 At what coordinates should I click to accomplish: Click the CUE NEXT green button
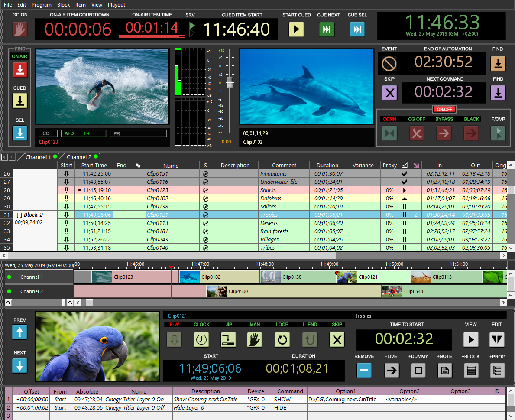pos(327,29)
